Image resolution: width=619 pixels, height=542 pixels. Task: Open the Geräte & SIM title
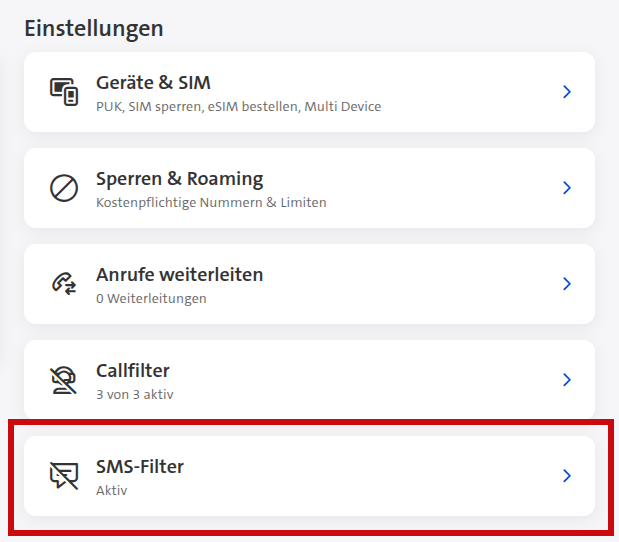point(153,82)
